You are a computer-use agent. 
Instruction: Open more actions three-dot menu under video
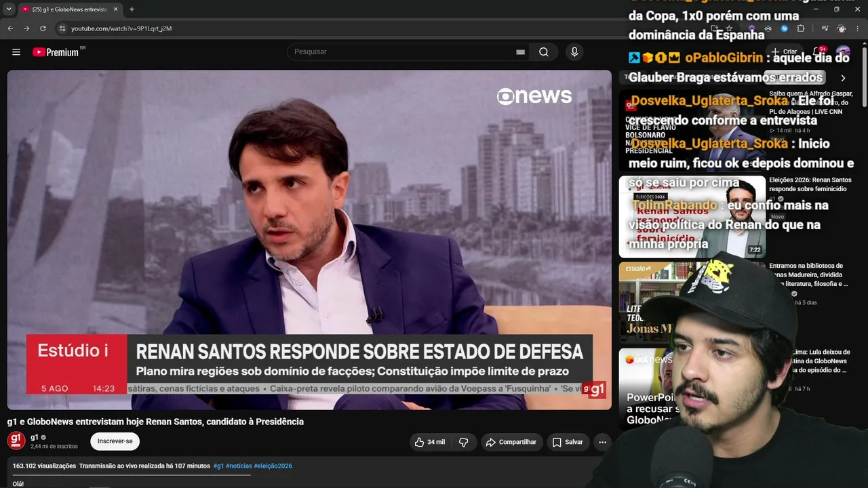602,442
